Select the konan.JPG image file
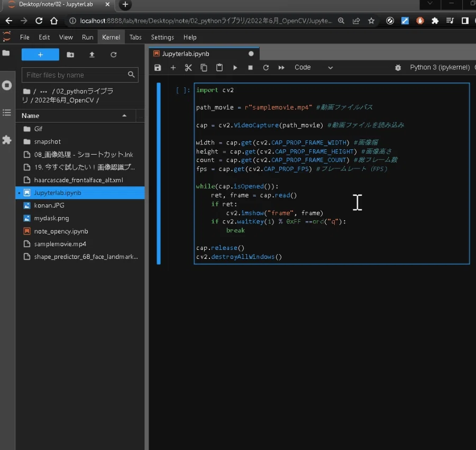476x450 pixels. (x=80, y=205)
